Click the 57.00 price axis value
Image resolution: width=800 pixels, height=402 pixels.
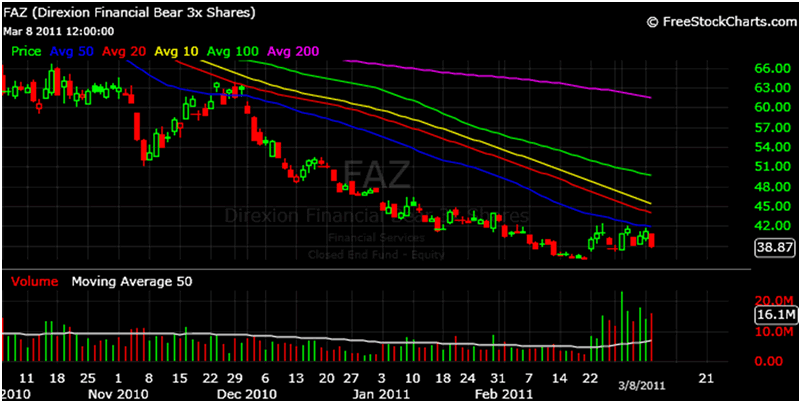tap(774, 128)
